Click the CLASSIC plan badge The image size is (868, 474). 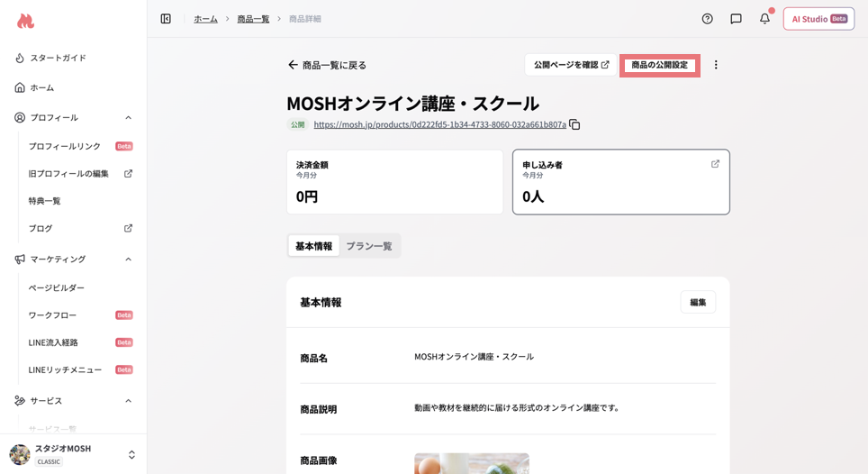point(49,461)
